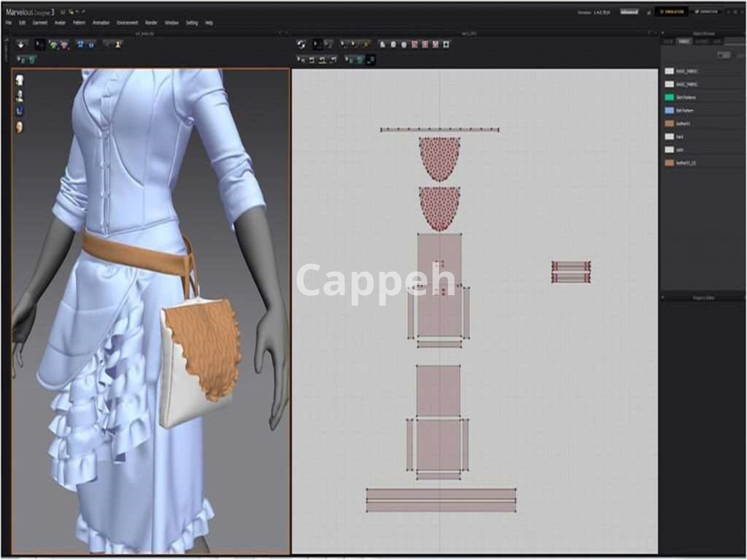Toggle the SIMULATION mode button

click(x=672, y=12)
